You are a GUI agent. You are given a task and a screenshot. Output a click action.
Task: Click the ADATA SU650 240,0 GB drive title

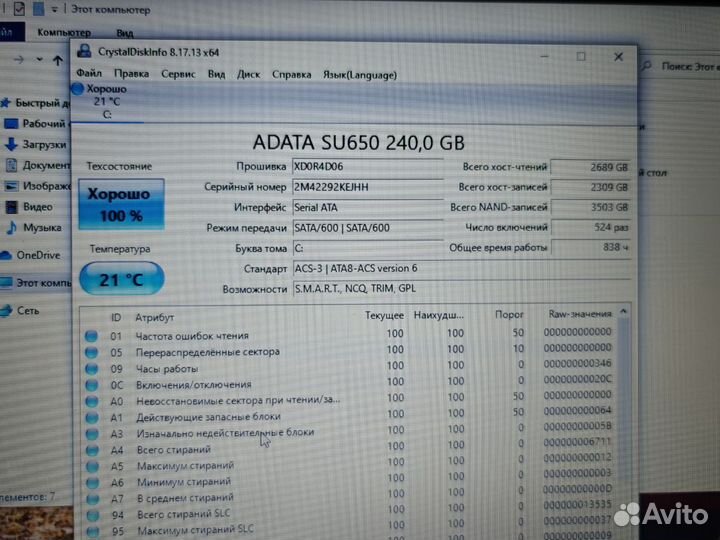point(359,142)
